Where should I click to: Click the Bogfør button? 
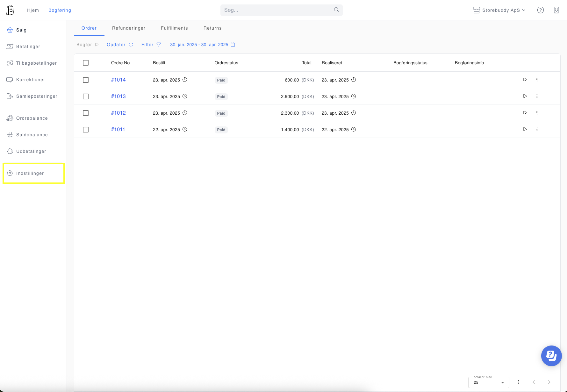(x=88, y=45)
